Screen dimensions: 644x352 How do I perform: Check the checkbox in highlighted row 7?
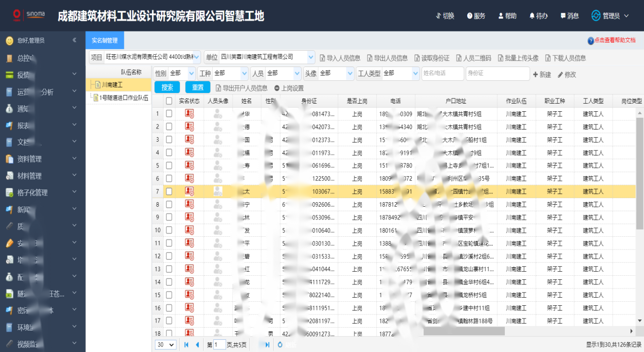(x=169, y=191)
